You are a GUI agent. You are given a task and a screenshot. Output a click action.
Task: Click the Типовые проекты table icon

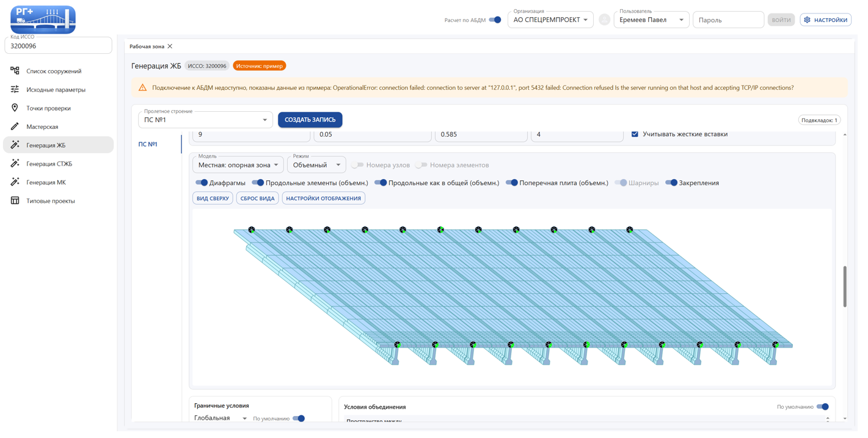(15, 200)
